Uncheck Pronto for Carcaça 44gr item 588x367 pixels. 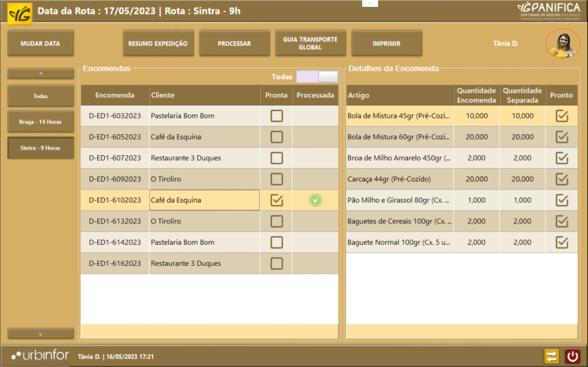[x=562, y=179]
